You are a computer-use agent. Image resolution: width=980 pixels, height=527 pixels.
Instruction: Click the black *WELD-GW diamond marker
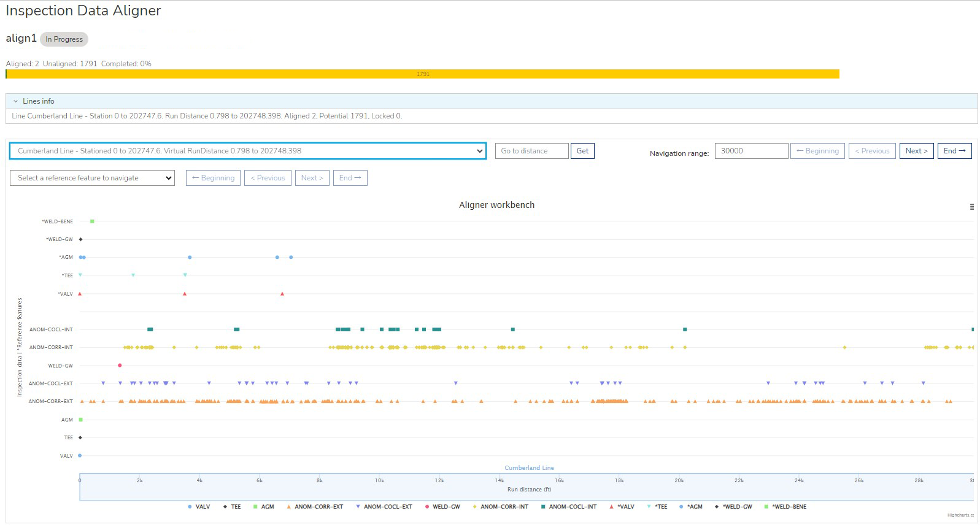click(80, 239)
